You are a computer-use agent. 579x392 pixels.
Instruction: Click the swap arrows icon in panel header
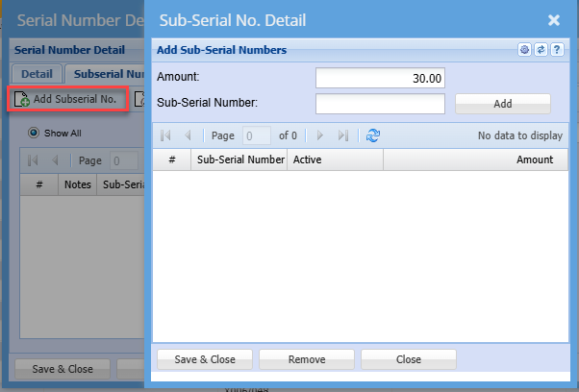point(541,49)
